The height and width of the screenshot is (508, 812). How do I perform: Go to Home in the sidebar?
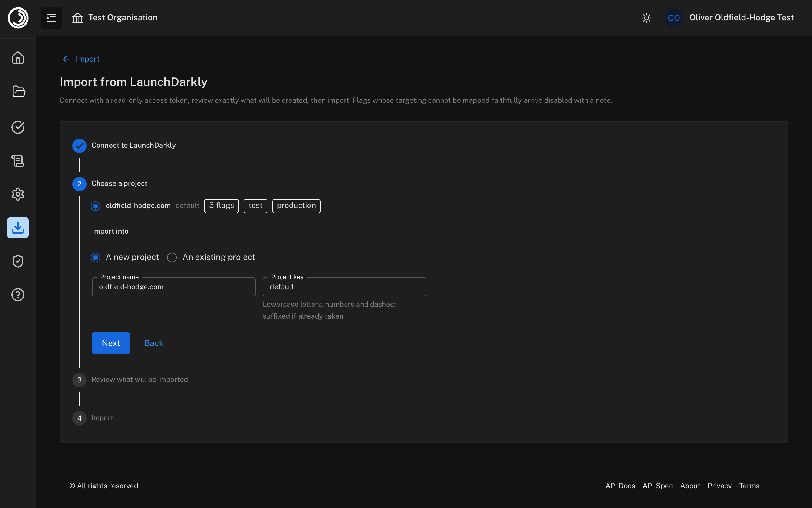coord(18,58)
